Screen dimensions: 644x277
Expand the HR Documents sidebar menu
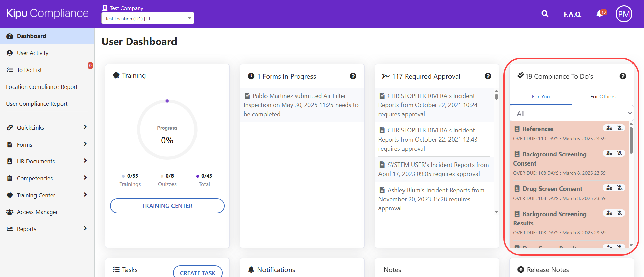[x=47, y=161]
